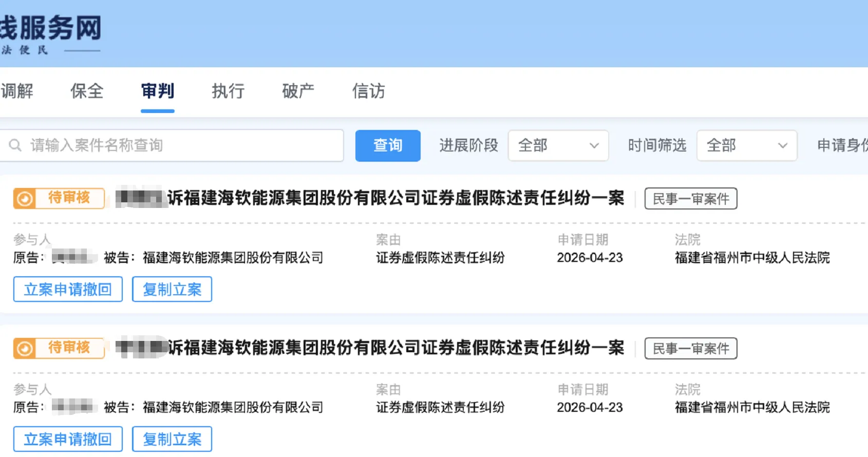The height and width of the screenshot is (457, 868).
Task: Click first case's 案由 value 证券虚假陈述责任纠纷
Action: (x=440, y=258)
